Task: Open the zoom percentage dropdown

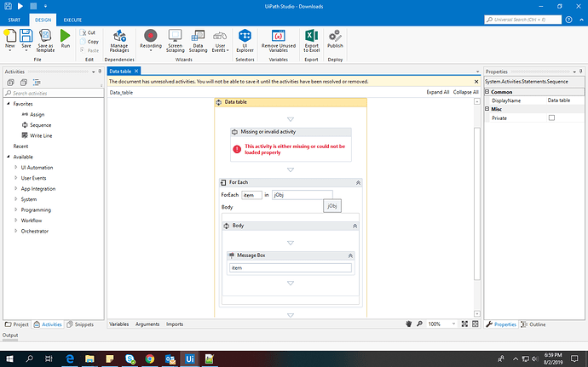Action: [x=453, y=324]
